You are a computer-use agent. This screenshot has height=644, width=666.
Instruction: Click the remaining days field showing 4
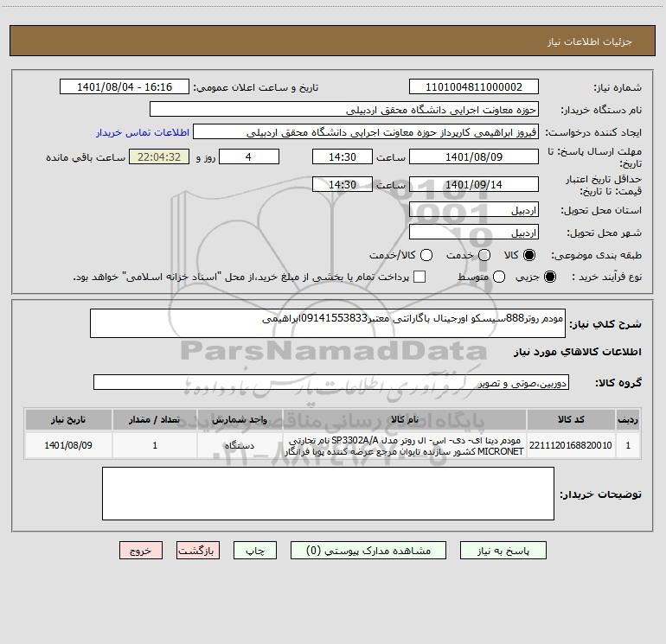coord(249,156)
